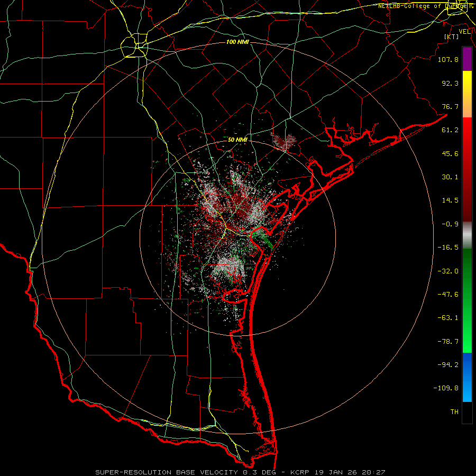Viewport: 476px width, 476px height.
Task: Click the -78.7 legend value
Action: point(448,342)
